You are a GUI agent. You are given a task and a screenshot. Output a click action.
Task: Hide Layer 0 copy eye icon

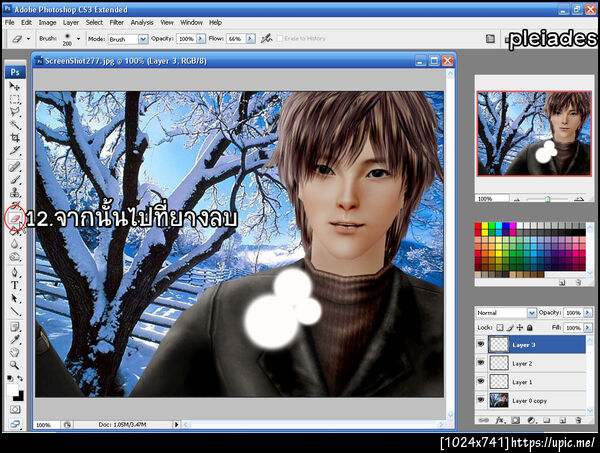coord(481,400)
